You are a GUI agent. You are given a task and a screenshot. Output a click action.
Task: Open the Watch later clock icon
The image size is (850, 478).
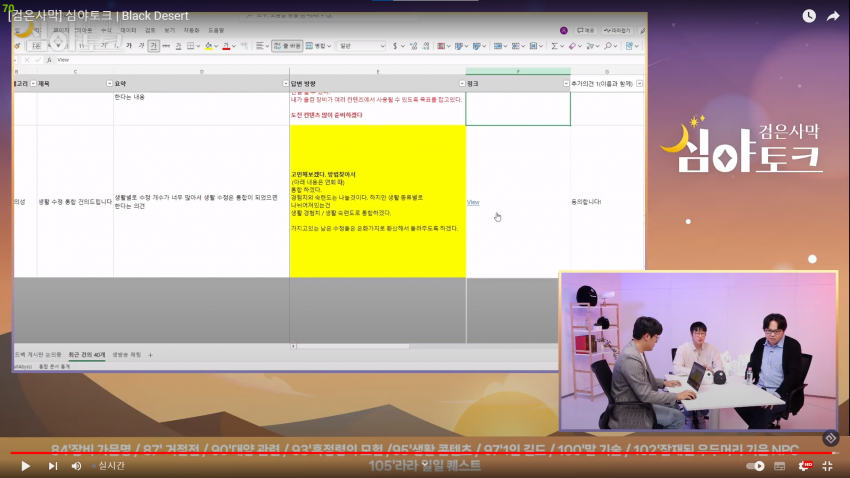(x=809, y=16)
